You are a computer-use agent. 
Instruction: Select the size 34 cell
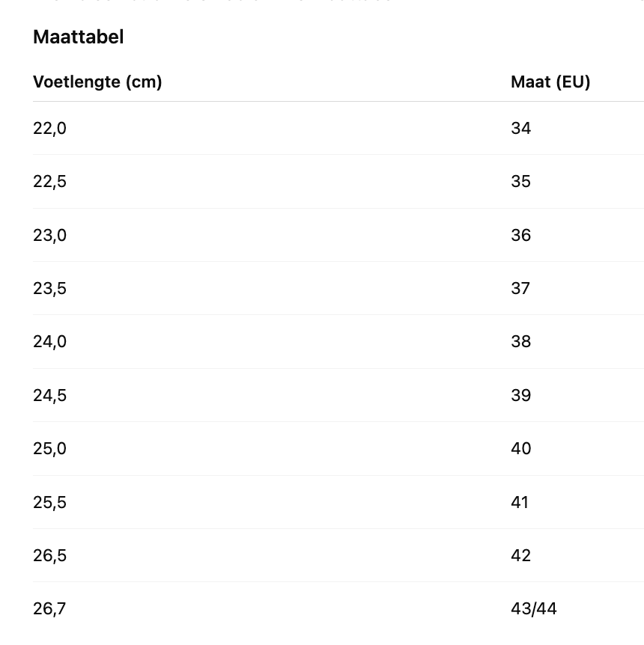pyautogui.click(x=520, y=128)
